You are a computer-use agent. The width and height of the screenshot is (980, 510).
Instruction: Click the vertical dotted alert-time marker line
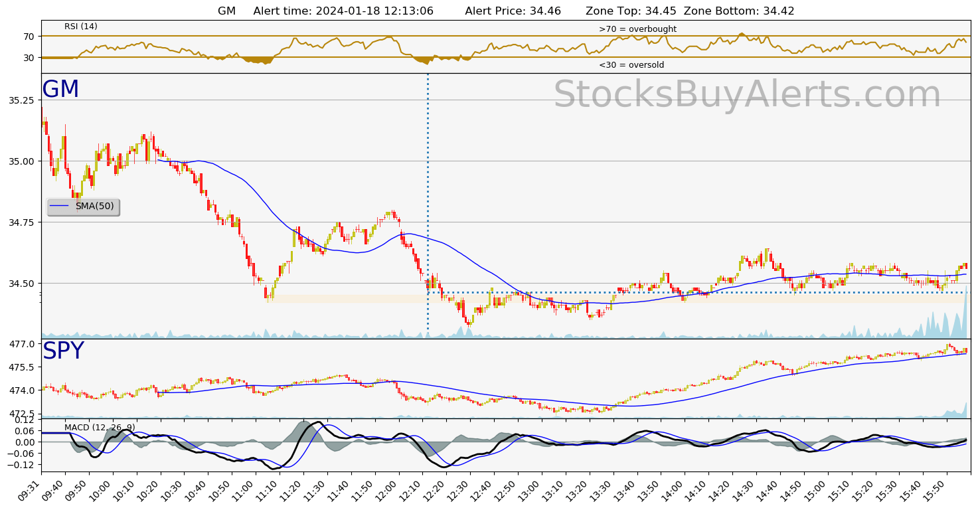(428, 205)
